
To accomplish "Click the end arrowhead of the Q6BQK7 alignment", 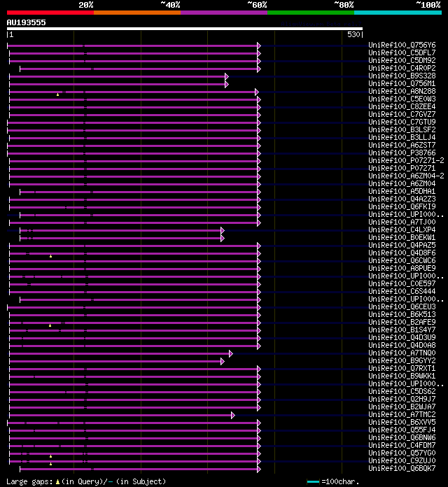I will [259, 470].
